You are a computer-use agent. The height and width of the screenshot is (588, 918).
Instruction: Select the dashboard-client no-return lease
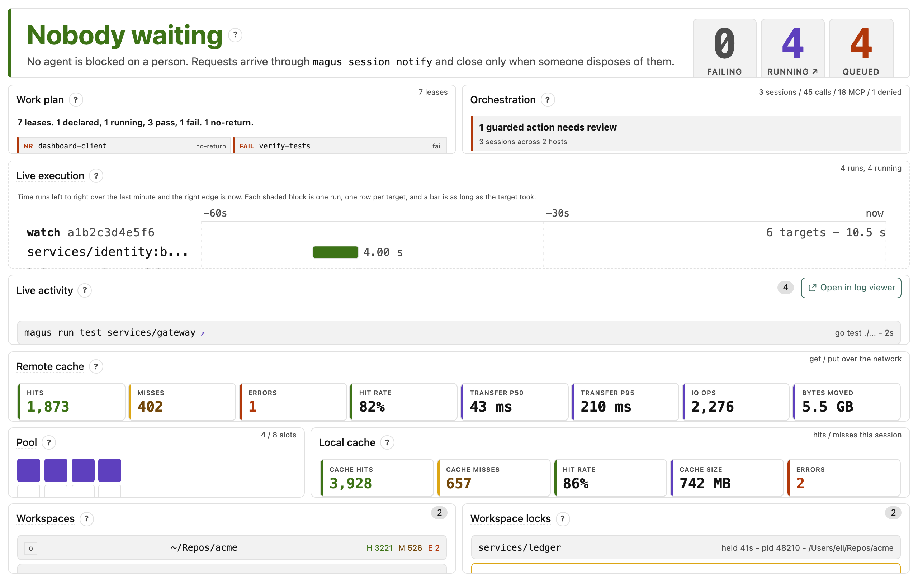[x=124, y=146]
